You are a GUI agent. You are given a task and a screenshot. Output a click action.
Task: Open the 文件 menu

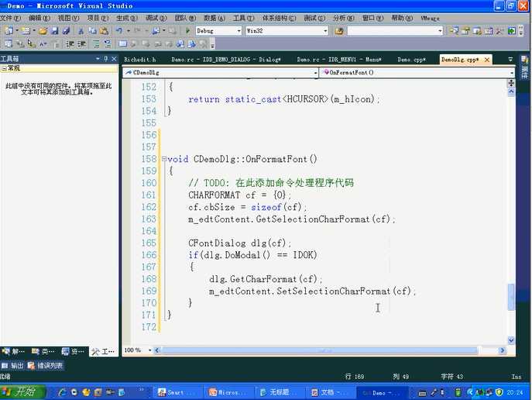click(x=11, y=18)
